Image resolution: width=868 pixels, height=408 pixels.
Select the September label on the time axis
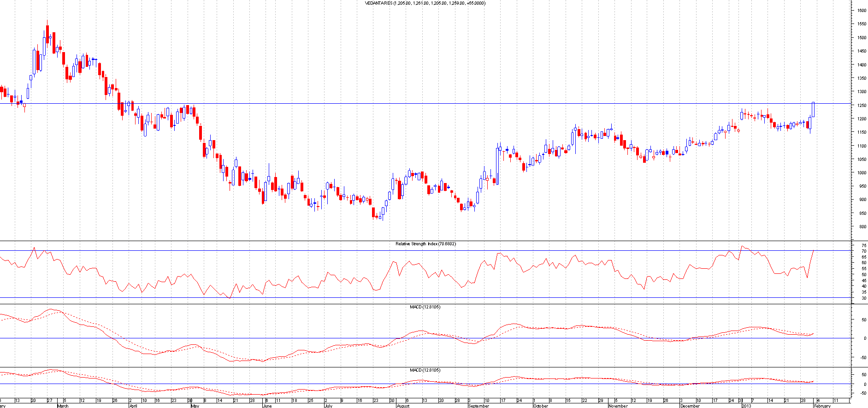478,406
